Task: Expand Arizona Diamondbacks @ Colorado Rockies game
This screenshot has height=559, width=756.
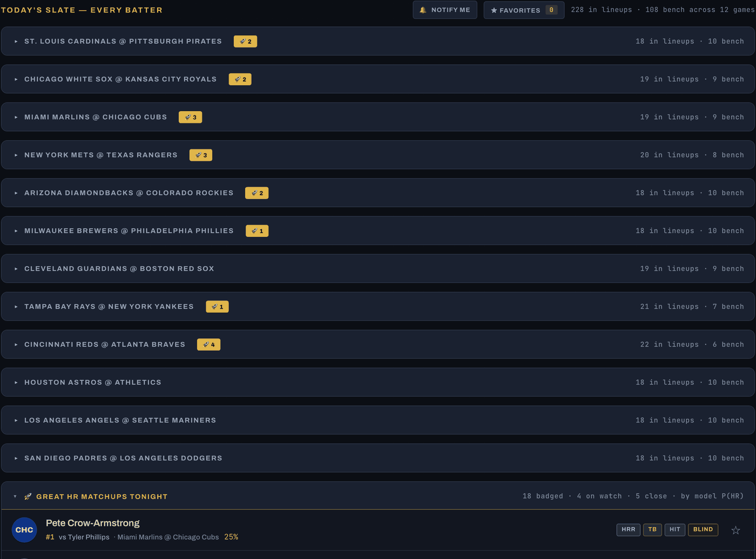Action: tap(378, 193)
